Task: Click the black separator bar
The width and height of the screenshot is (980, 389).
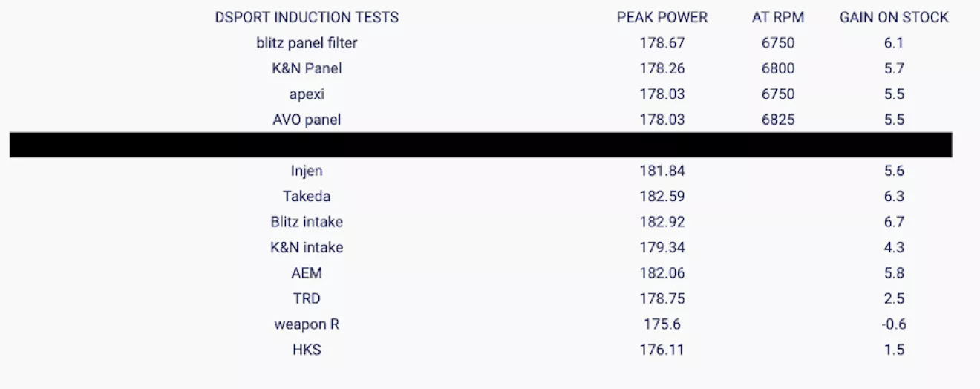Action: [480, 145]
